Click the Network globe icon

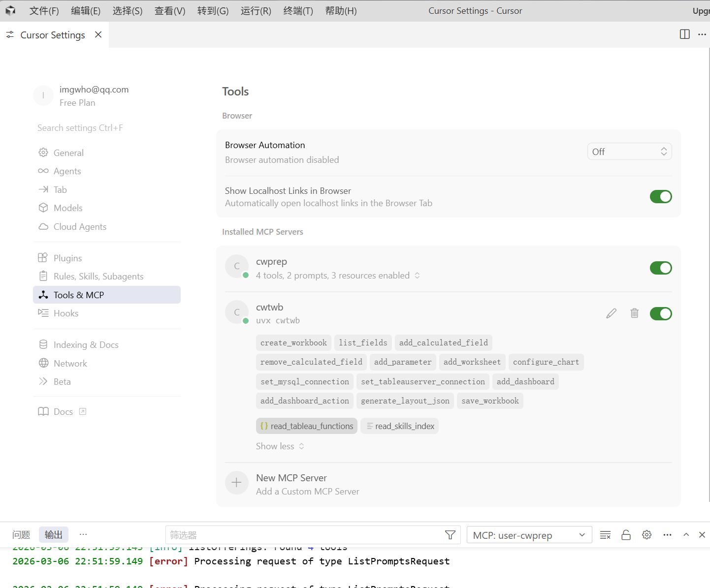pyautogui.click(x=43, y=363)
